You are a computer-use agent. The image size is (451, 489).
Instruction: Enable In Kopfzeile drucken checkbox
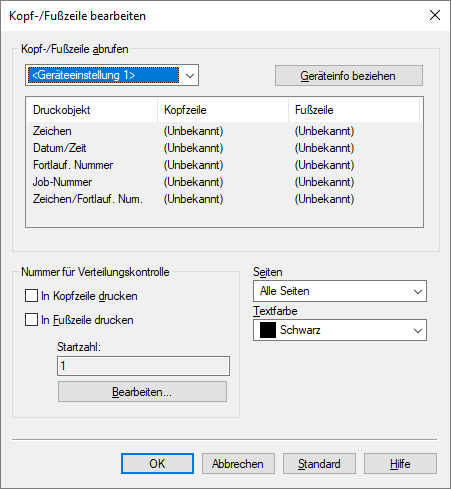pyautogui.click(x=31, y=296)
